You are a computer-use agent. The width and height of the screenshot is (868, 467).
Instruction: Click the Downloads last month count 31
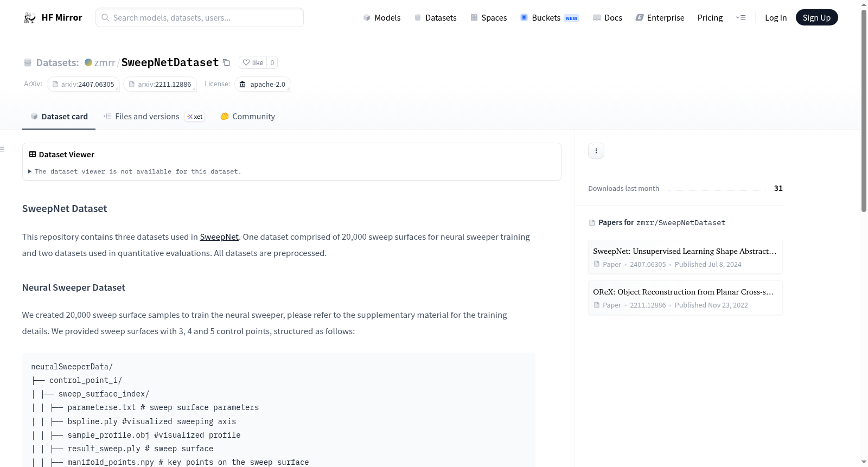tap(778, 188)
